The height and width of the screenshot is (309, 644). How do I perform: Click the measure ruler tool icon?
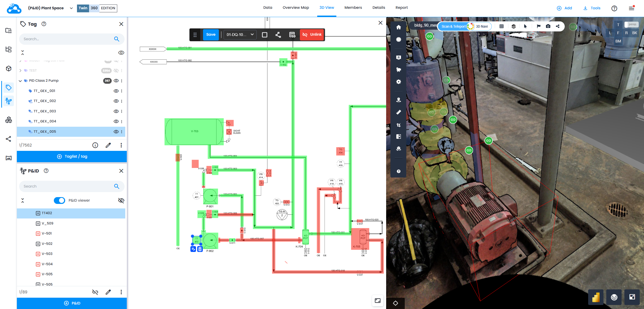coord(398,112)
